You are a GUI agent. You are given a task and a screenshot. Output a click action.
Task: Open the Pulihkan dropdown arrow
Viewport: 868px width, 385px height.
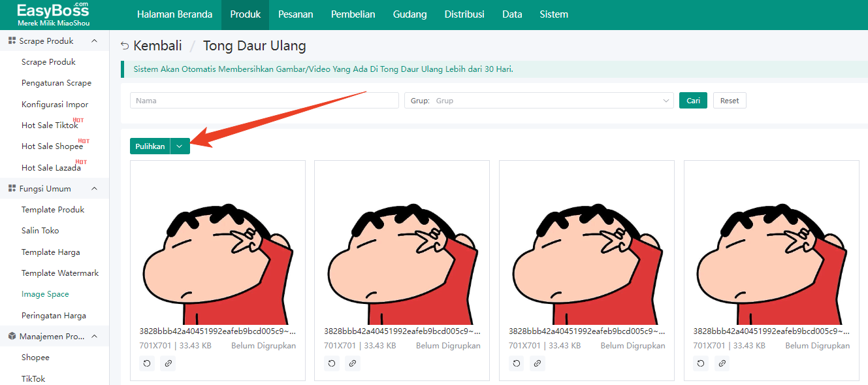pos(180,146)
